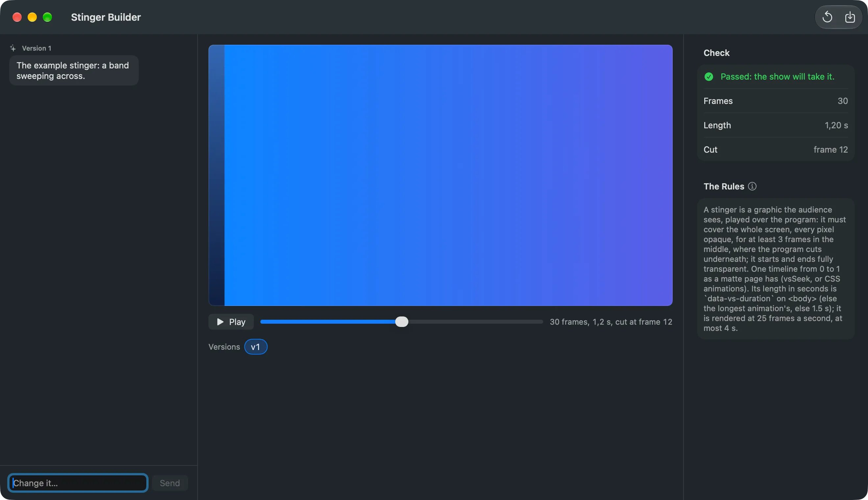Click the timeline scrubber handle

(401, 322)
